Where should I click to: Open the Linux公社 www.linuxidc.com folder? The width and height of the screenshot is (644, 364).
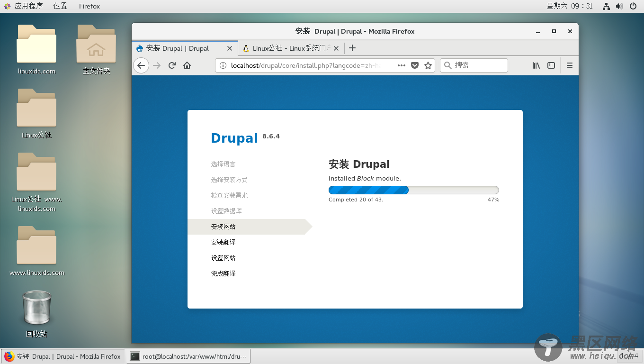(x=36, y=182)
